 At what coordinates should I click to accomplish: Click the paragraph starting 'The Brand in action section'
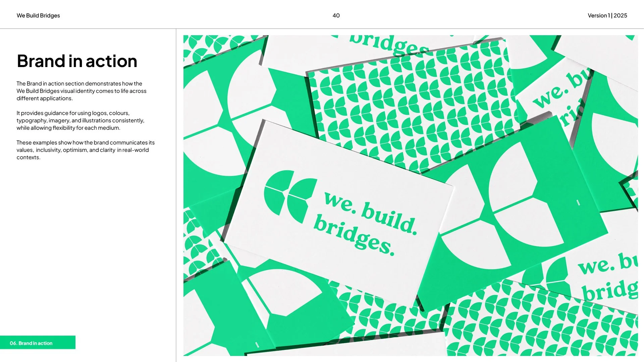pyautogui.click(x=82, y=91)
